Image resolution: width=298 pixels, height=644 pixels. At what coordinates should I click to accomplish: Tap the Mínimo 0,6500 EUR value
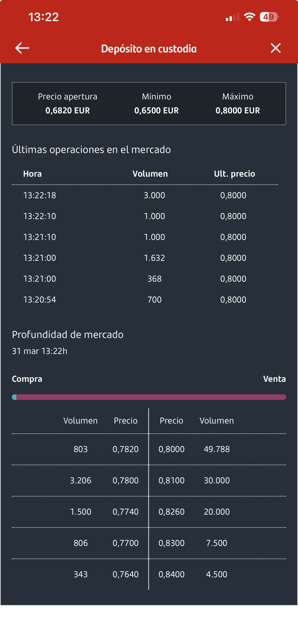pos(156,110)
